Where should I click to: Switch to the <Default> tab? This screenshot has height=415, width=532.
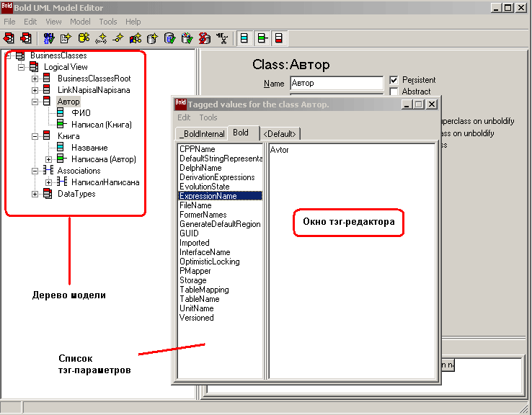coord(280,133)
